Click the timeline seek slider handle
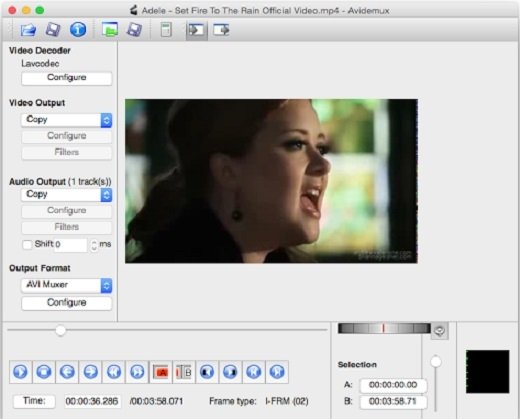520x419 pixels. 60,330
